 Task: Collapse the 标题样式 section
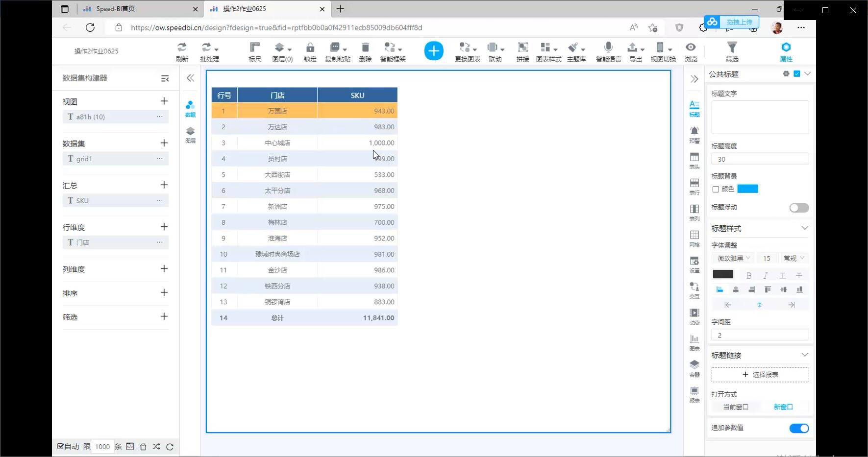804,228
